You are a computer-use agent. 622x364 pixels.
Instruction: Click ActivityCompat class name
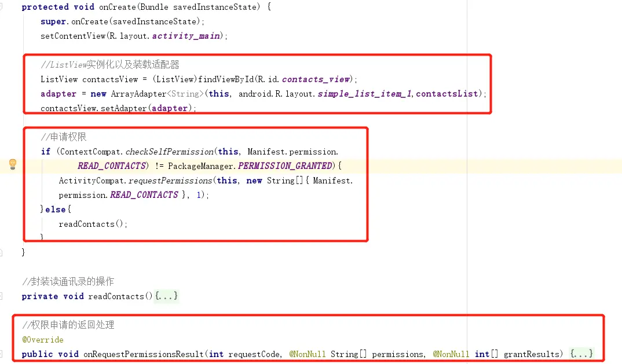click(92, 181)
